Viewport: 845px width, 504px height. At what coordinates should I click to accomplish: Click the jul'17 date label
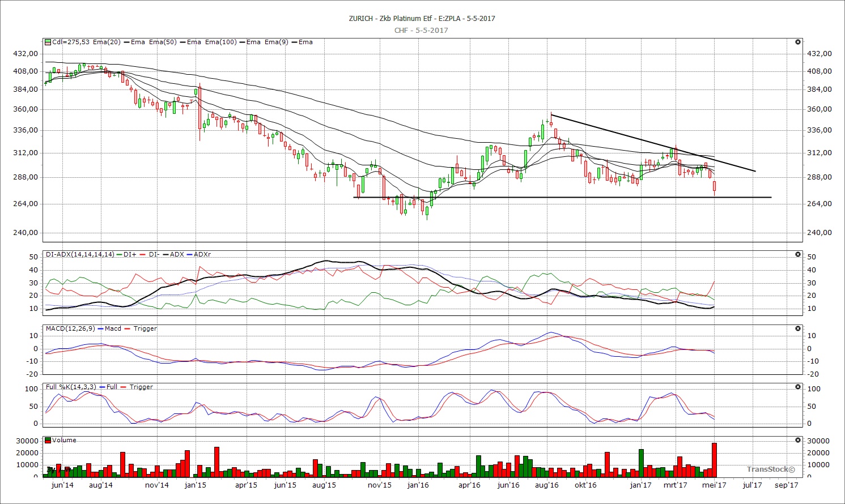tap(753, 485)
